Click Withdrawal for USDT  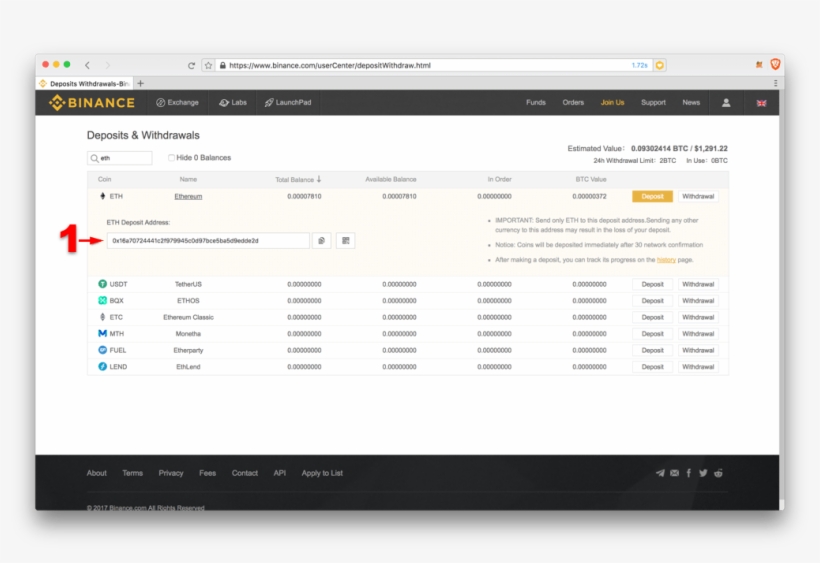pyautogui.click(x=698, y=284)
